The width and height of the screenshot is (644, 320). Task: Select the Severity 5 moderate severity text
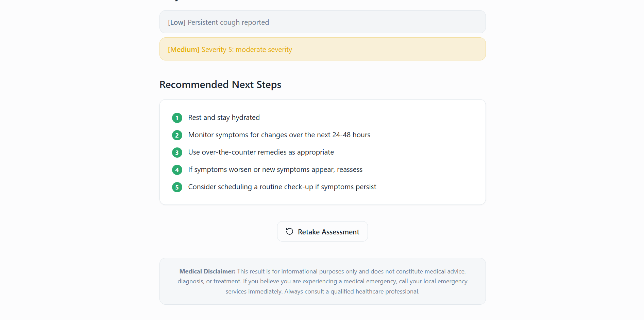[x=247, y=50]
